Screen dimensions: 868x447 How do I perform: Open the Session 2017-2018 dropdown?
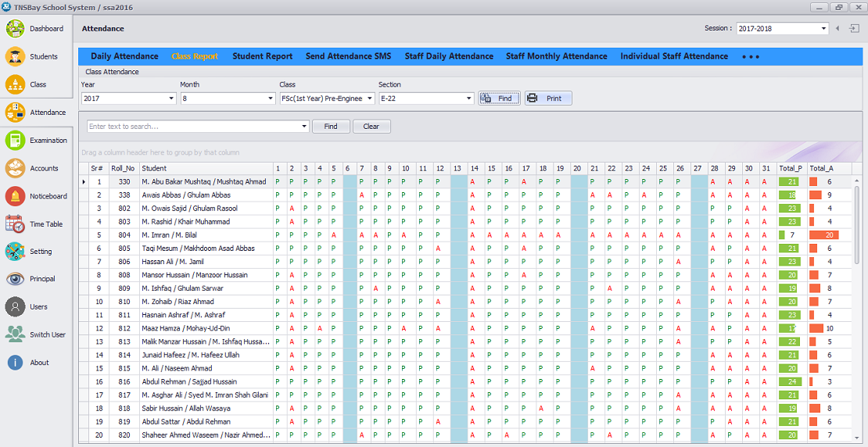(x=823, y=29)
